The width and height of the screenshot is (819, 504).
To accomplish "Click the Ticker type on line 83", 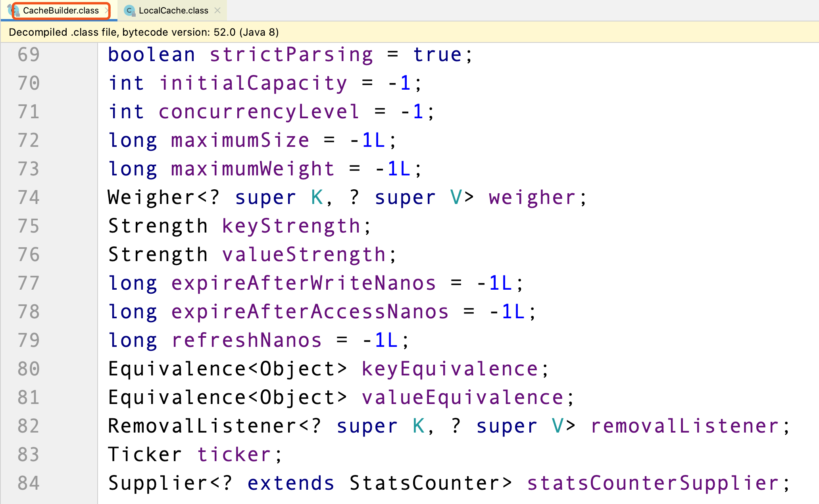I will click(145, 455).
